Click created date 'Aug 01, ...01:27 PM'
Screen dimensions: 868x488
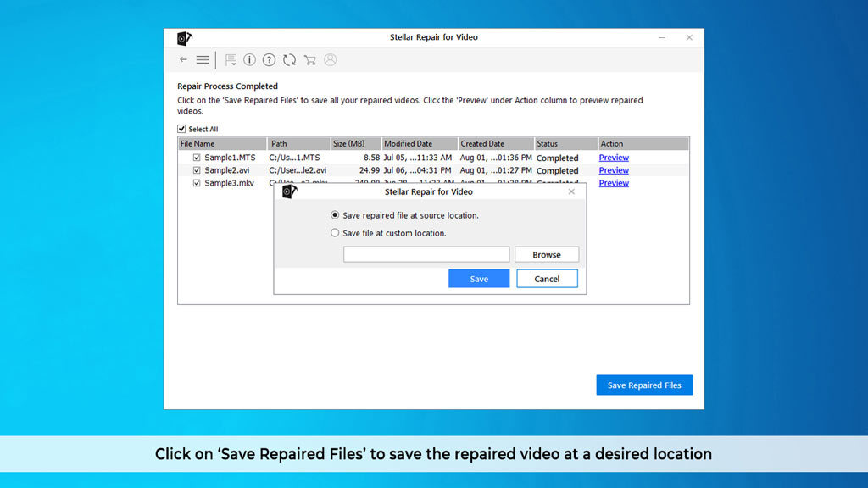click(x=496, y=170)
